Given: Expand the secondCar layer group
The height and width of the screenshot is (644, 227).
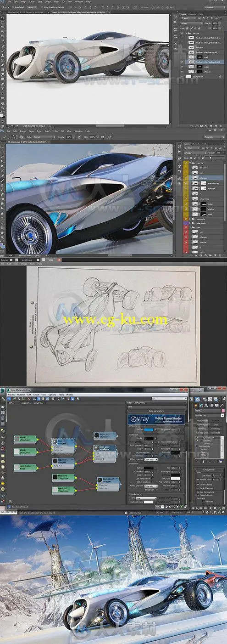Looking at the screenshot, I should [190, 219].
